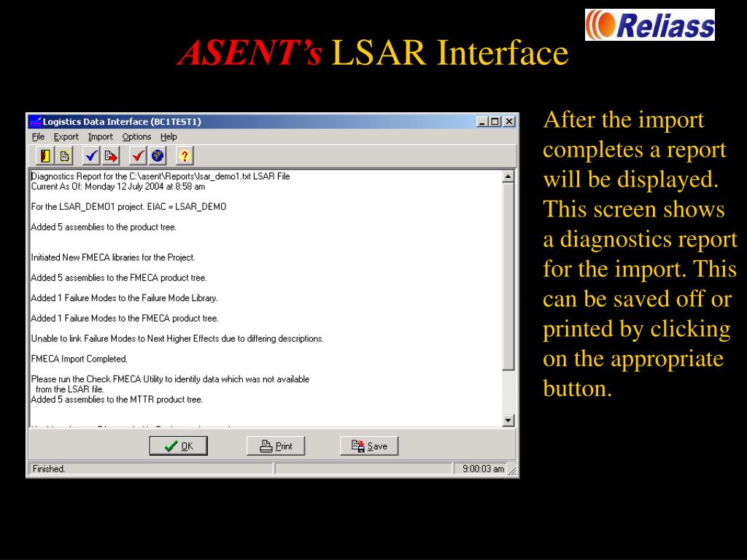Click the Logistics Data Interface title bar icon
This screenshot has width=747, height=560.
(35, 122)
